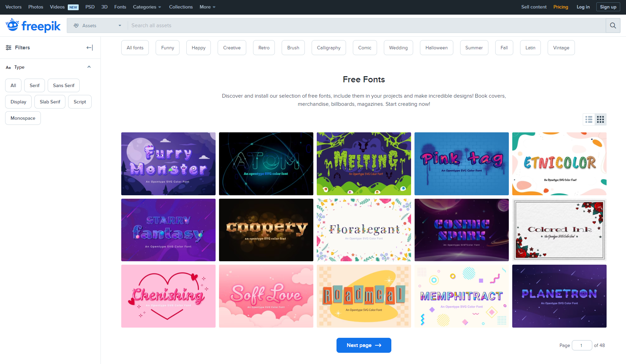
Task: Open the Pink Tag font thumbnail
Action: tap(461, 164)
